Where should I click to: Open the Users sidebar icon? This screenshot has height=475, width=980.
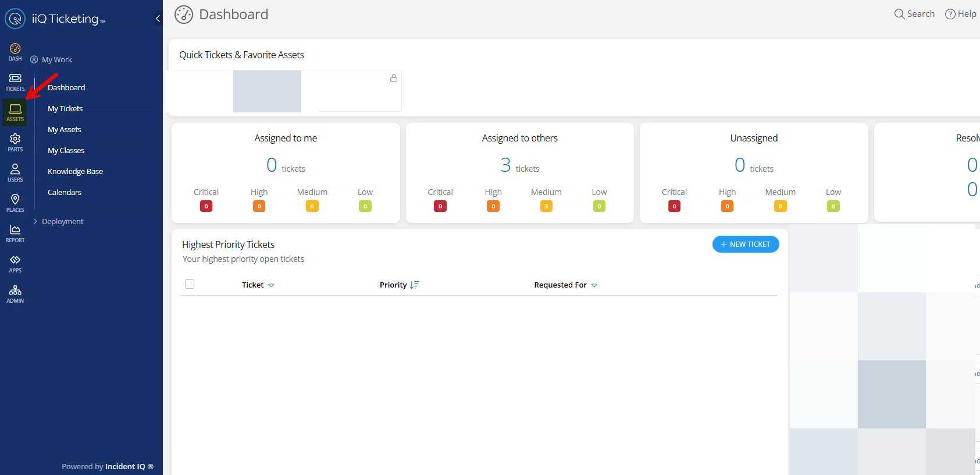(x=15, y=173)
